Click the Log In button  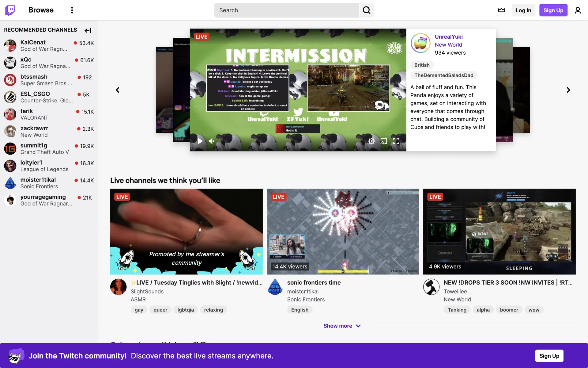pyautogui.click(x=523, y=10)
